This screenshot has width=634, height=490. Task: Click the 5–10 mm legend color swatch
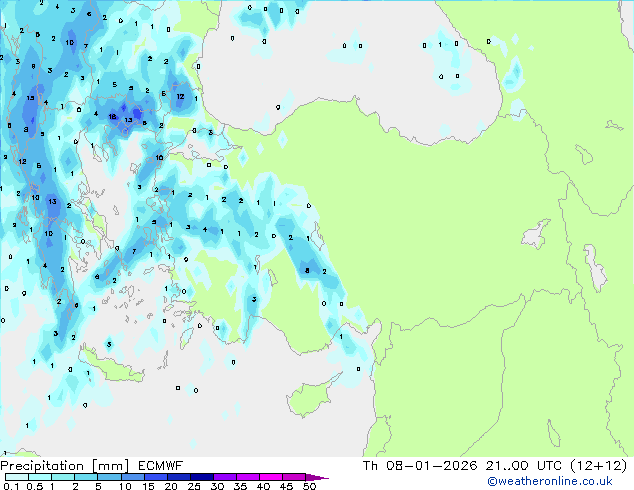point(109,477)
